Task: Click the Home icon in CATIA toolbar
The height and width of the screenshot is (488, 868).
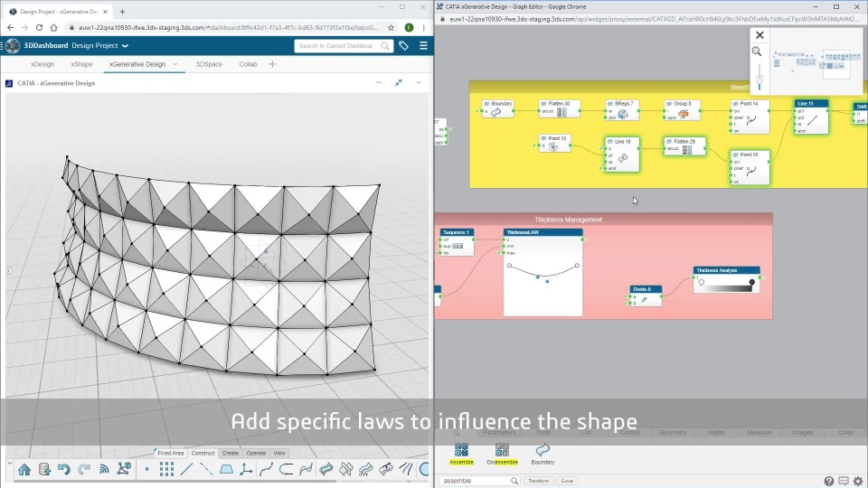Action: [x=24, y=470]
